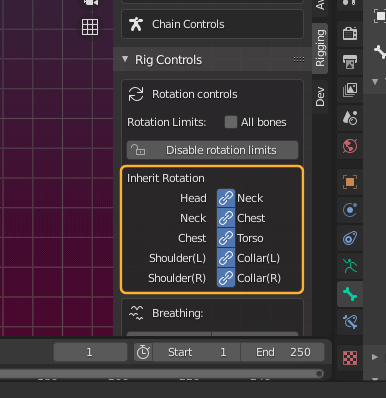
Task: Toggle Chest to Torso inherit rotation link
Action: coord(226,238)
